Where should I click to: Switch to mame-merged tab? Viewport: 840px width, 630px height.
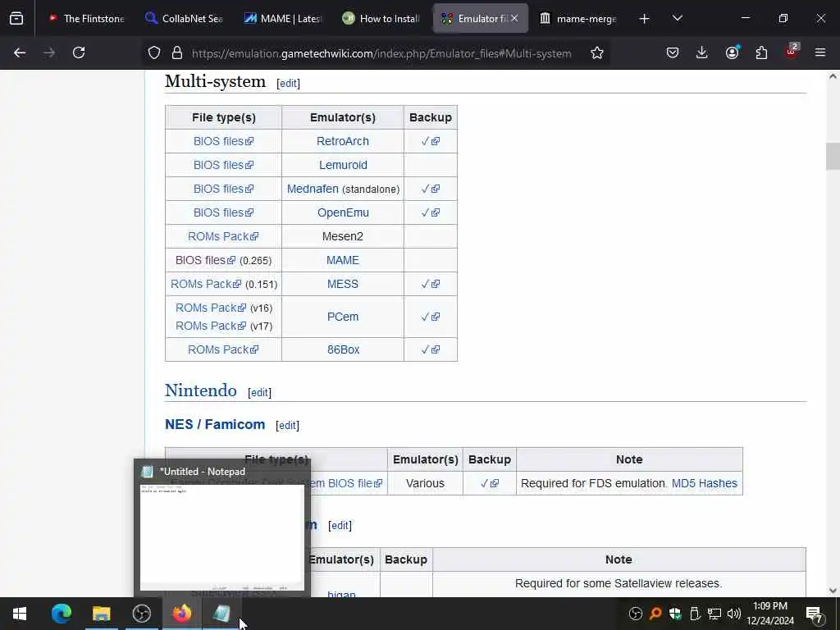click(x=578, y=19)
